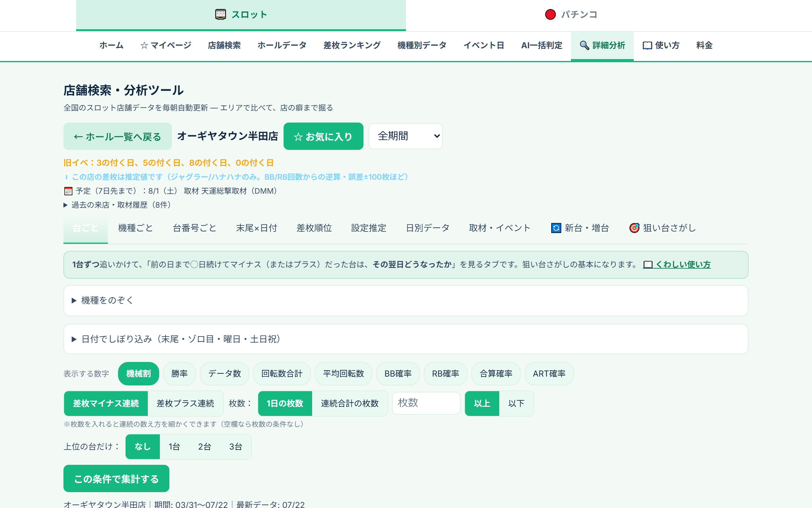Select the 回転数合計 display option

tap(282, 374)
